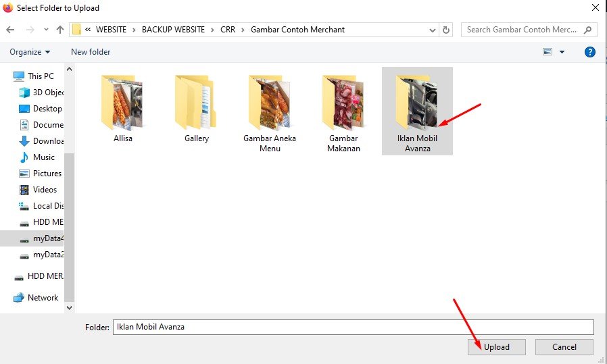Open the Organize dropdown menu
This screenshot has width=607, height=364.
[x=30, y=52]
